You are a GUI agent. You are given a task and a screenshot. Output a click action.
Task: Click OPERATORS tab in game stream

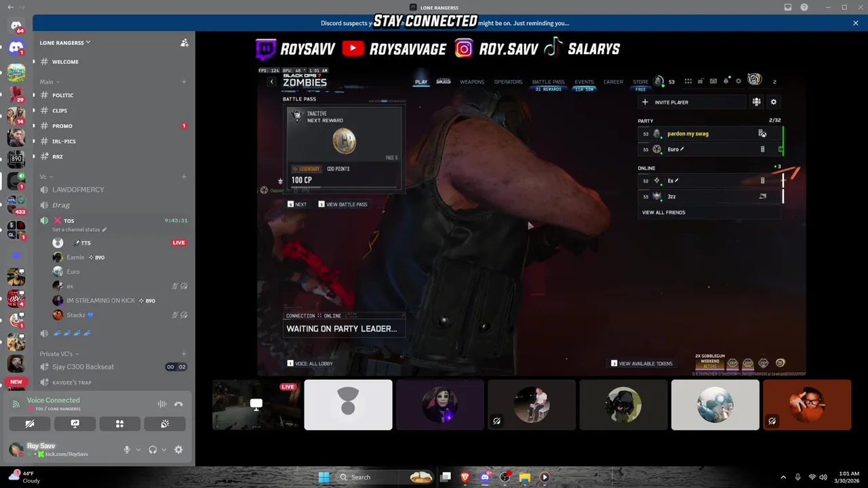(x=508, y=82)
